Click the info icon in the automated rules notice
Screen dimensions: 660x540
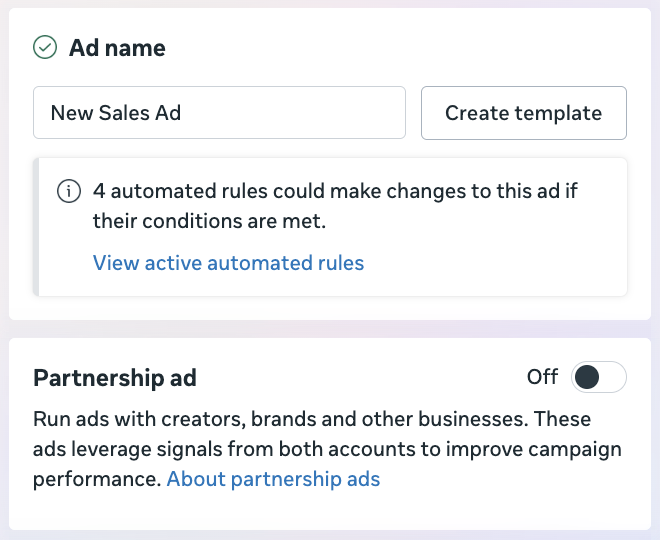[x=69, y=192]
